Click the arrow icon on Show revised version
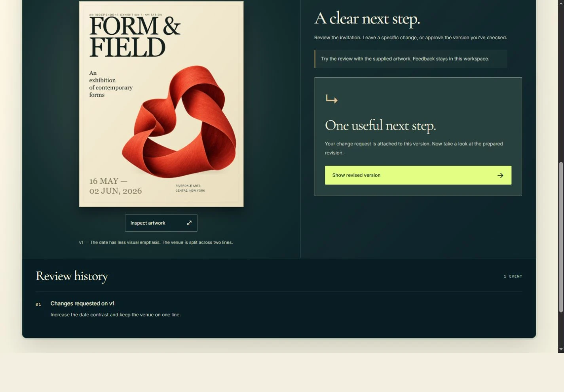 pyautogui.click(x=500, y=175)
